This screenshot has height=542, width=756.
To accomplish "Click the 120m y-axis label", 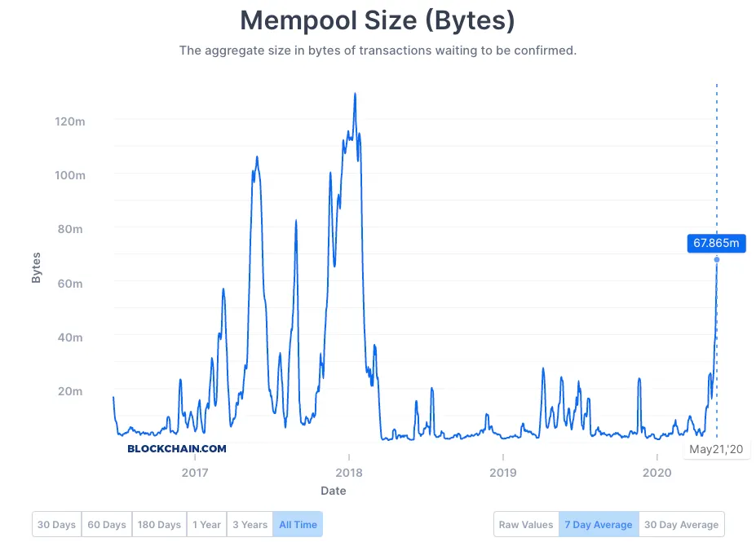I will tap(69, 121).
